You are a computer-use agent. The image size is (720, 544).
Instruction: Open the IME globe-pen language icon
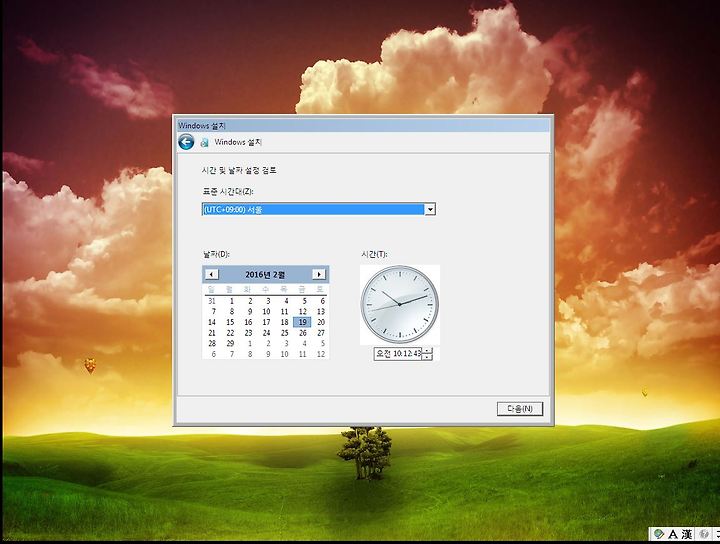click(659, 534)
